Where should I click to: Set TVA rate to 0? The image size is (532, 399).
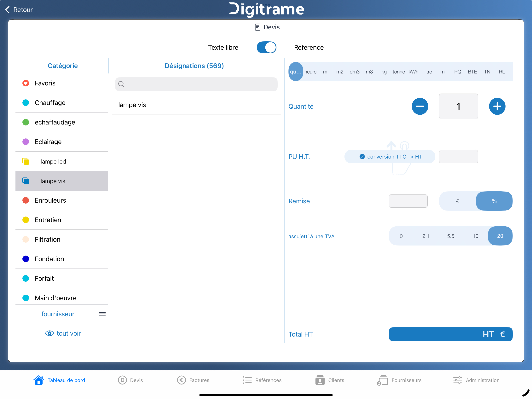click(x=401, y=236)
